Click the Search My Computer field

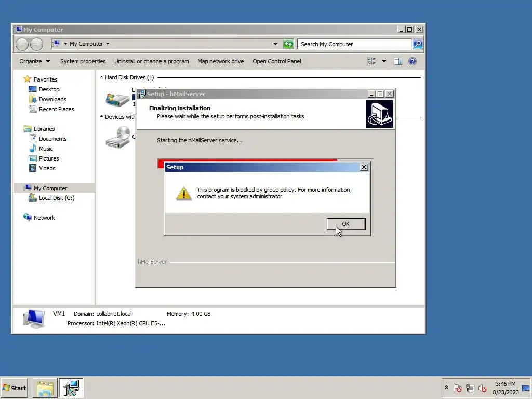pos(354,44)
